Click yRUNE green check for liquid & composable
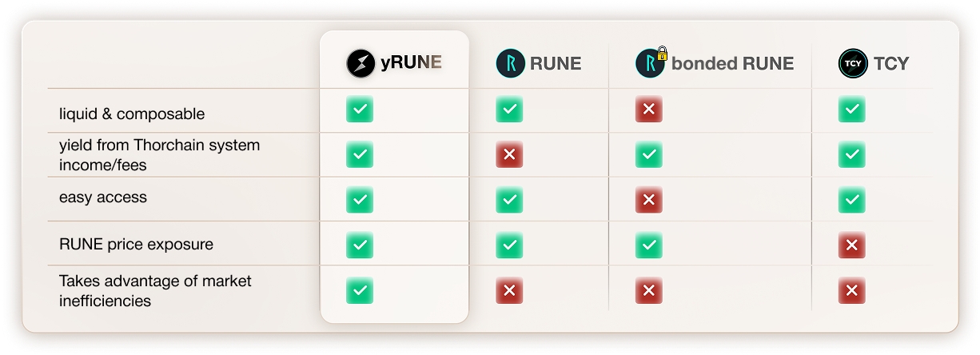The image size is (980, 355). pos(360,110)
